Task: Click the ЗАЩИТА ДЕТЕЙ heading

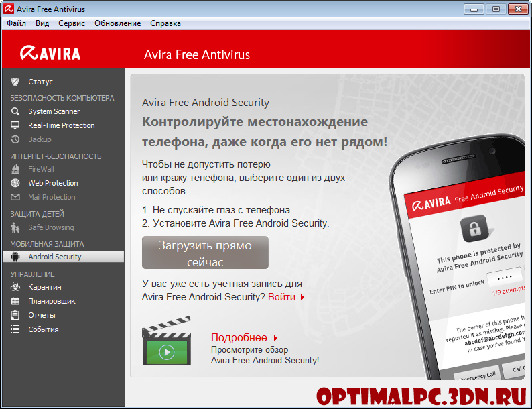Action: click(37, 214)
